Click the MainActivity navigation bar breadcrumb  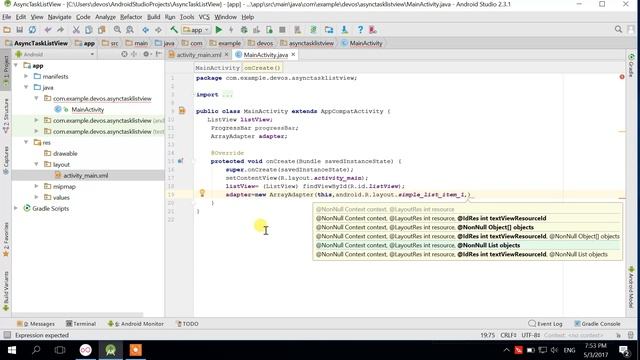coord(362,43)
